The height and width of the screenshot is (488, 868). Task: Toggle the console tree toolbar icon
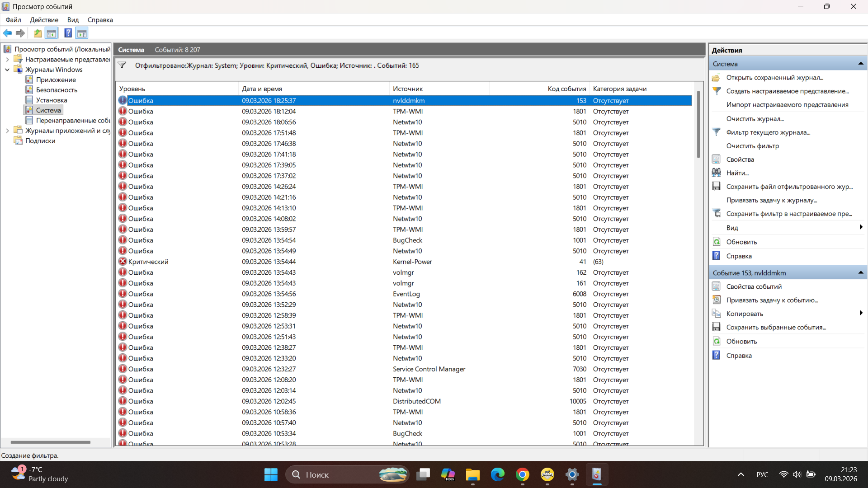coord(52,33)
